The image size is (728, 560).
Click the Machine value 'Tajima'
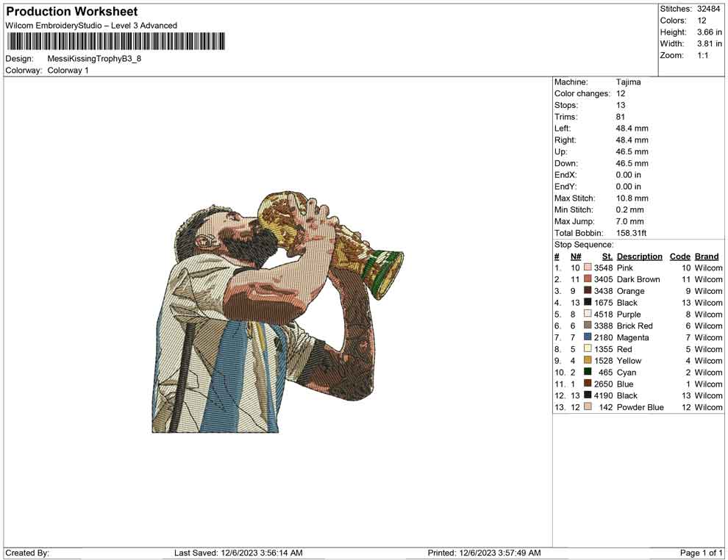point(628,82)
